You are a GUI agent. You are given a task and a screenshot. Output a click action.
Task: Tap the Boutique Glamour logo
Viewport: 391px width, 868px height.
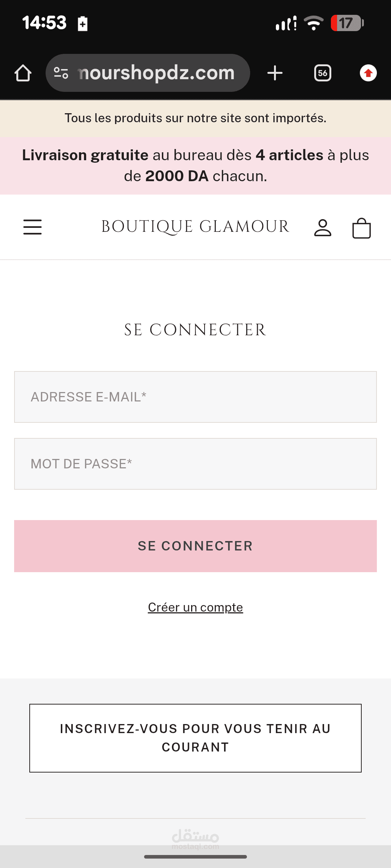[x=195, y=227]
